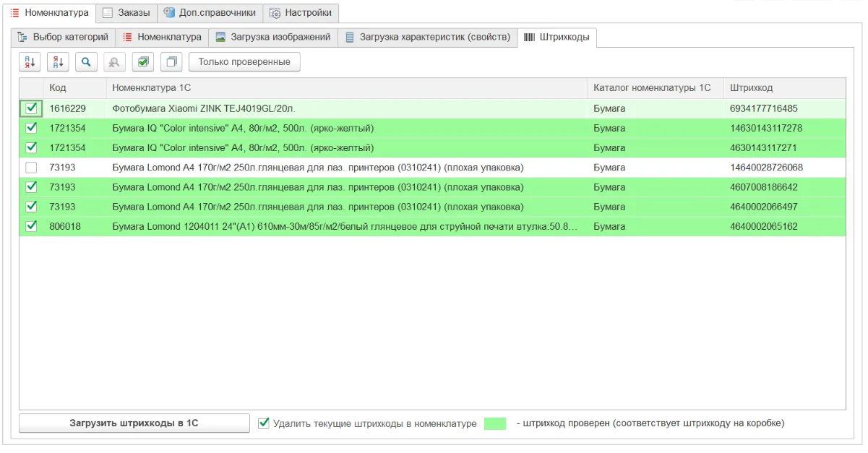Click Бумага catalog cell in Фотобумага Xiaomi row
Screen dimensions: 868x453
pos(656,108)
